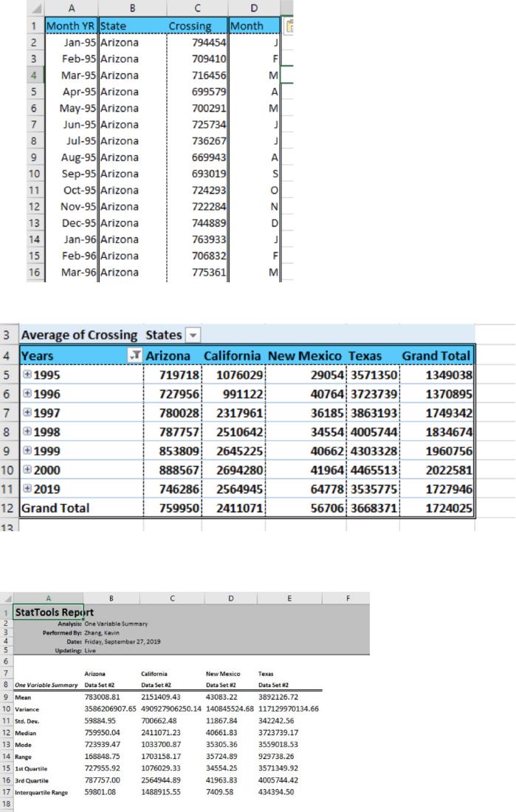
Task: Click the pivot grand total 1724025
Action: (449, 508)
